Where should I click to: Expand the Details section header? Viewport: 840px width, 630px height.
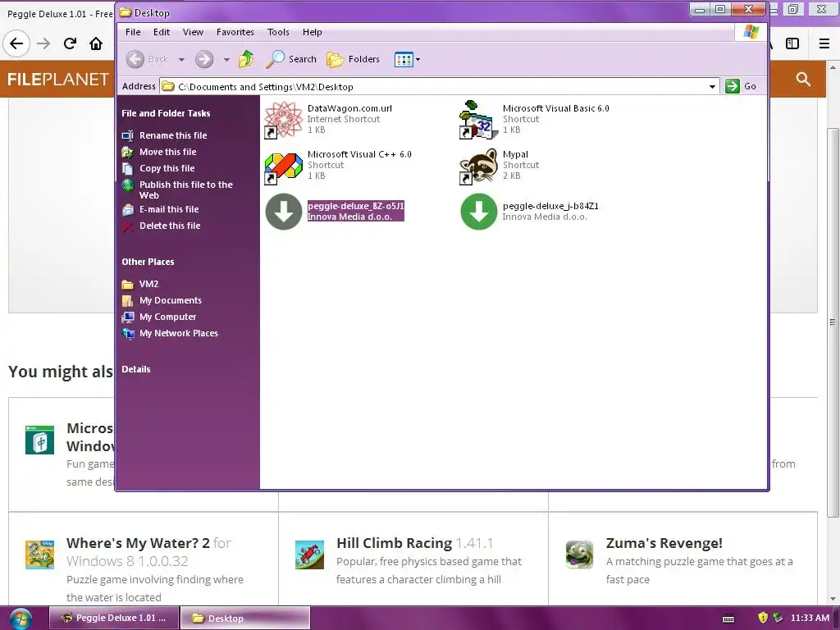[136, 369]
